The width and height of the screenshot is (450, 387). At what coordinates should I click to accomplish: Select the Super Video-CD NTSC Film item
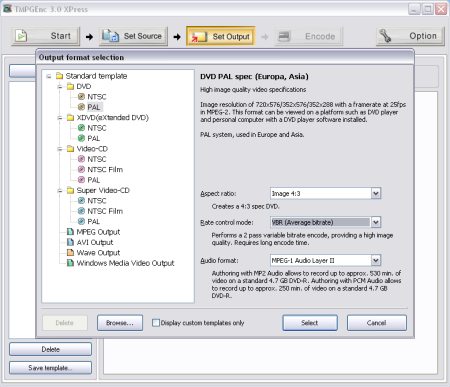pyautogui.click(x=105, y=211)
